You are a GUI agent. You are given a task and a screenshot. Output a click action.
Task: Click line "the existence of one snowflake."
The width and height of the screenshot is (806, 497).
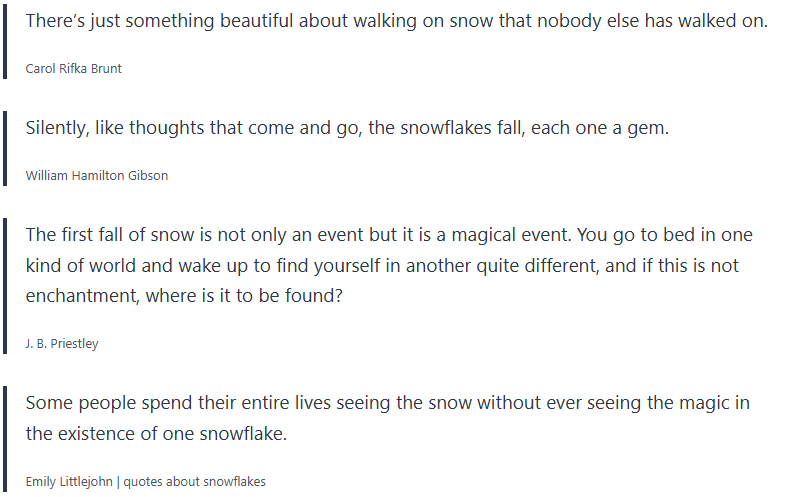[x=156, y=434]
